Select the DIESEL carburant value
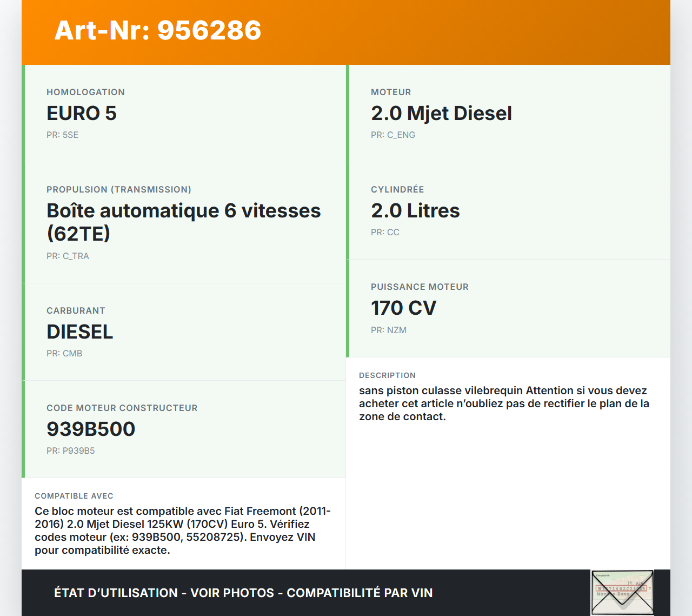692x616 pixels. [x=80, y=332]
